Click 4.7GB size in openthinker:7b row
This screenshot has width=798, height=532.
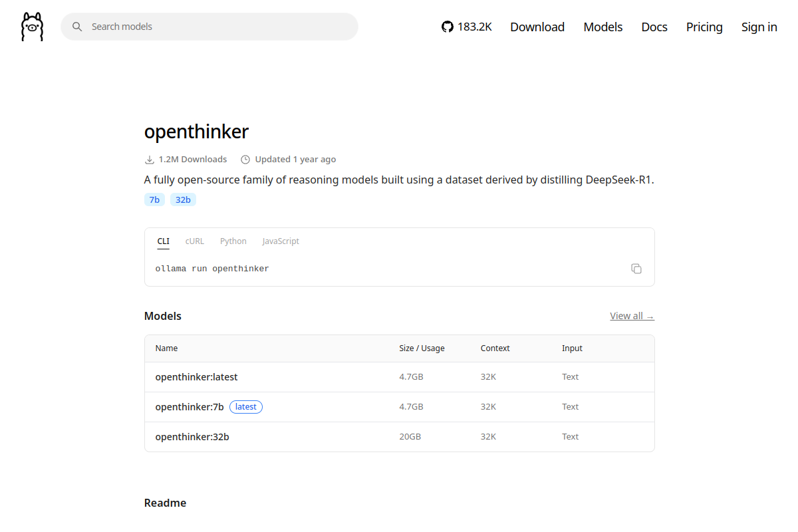[x=411, y=407]
